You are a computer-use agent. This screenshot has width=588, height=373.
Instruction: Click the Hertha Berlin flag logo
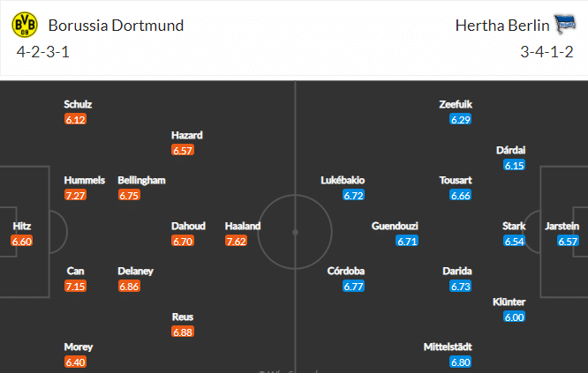point(565,24)
